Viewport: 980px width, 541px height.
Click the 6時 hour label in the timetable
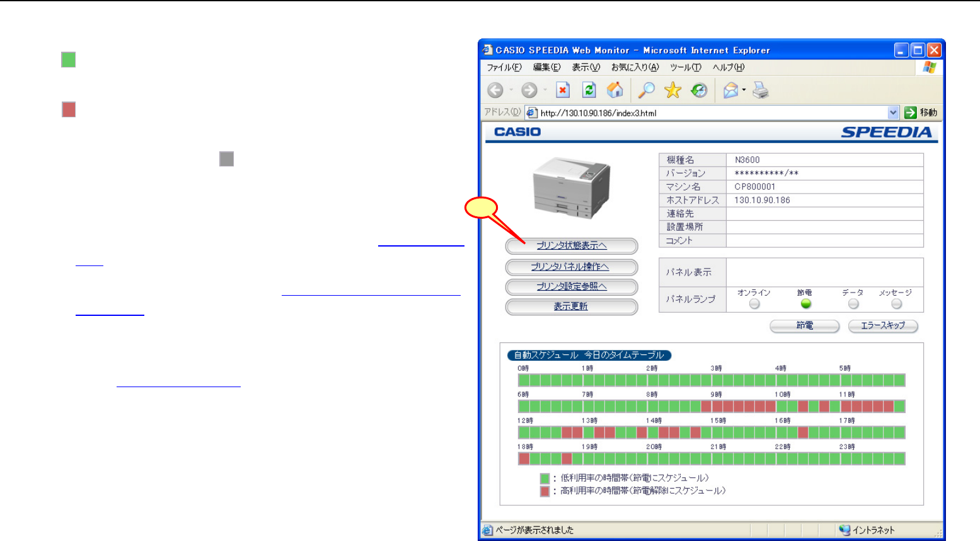point(523,395)
